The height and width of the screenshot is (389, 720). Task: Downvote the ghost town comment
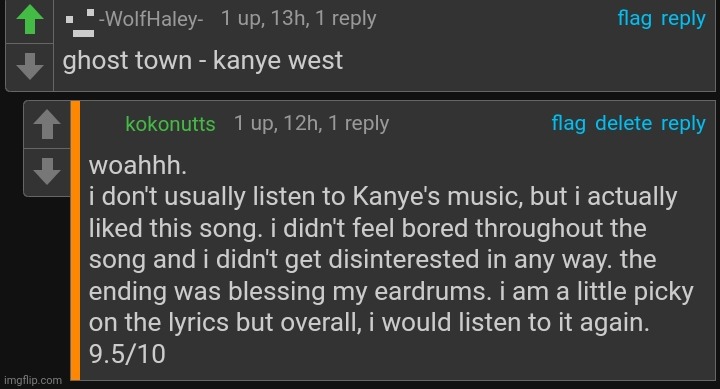[x=30, y=66]
